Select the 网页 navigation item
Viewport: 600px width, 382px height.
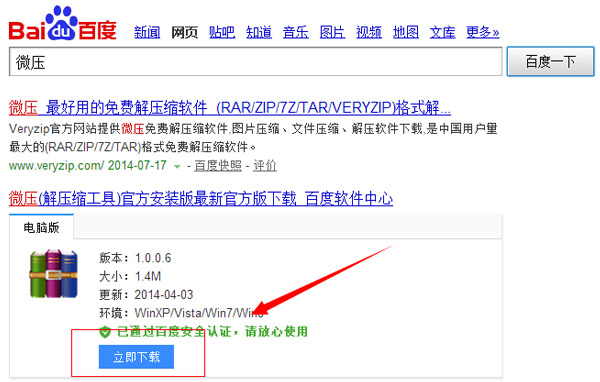184,32
